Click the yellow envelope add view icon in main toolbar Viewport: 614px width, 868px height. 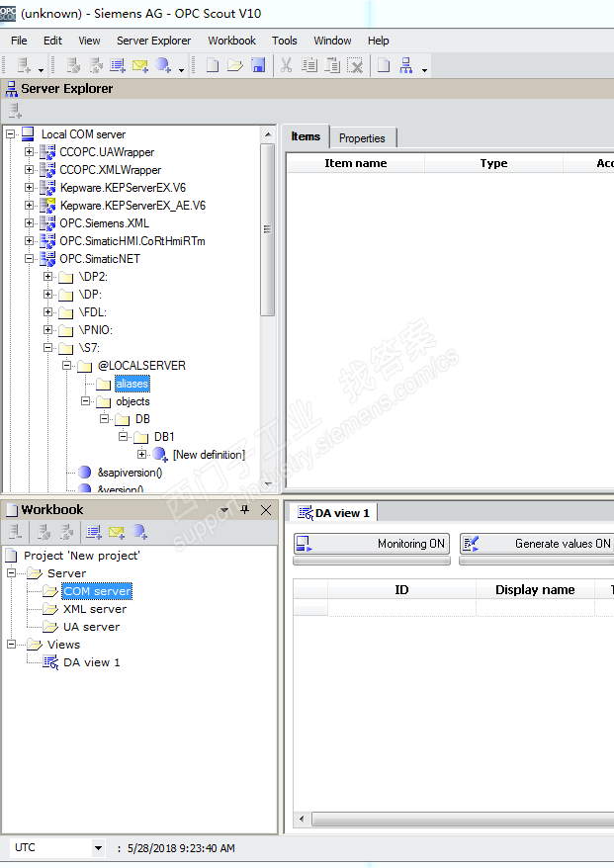click(140, 65)
